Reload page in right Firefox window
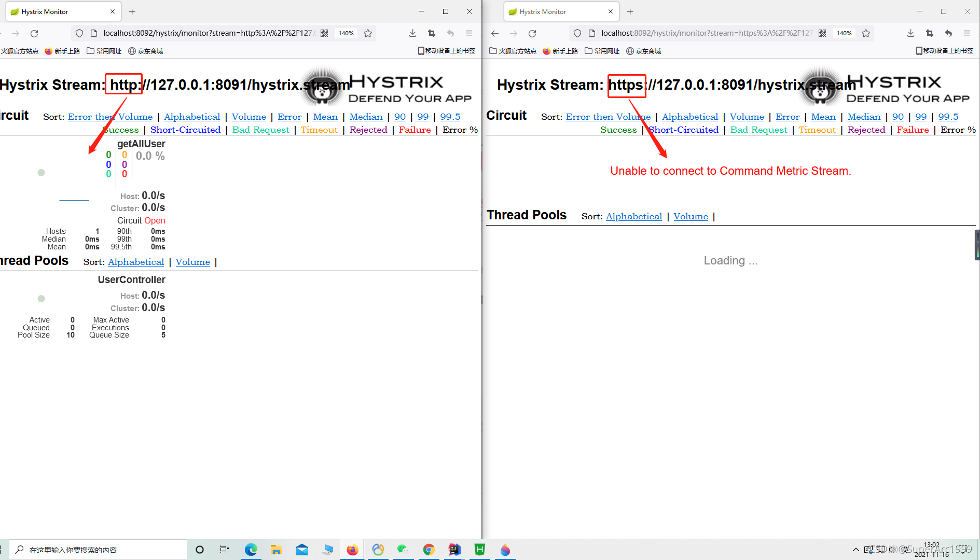Image resolution: width=980 pixels, height=560 pixels. coord(532,33)
